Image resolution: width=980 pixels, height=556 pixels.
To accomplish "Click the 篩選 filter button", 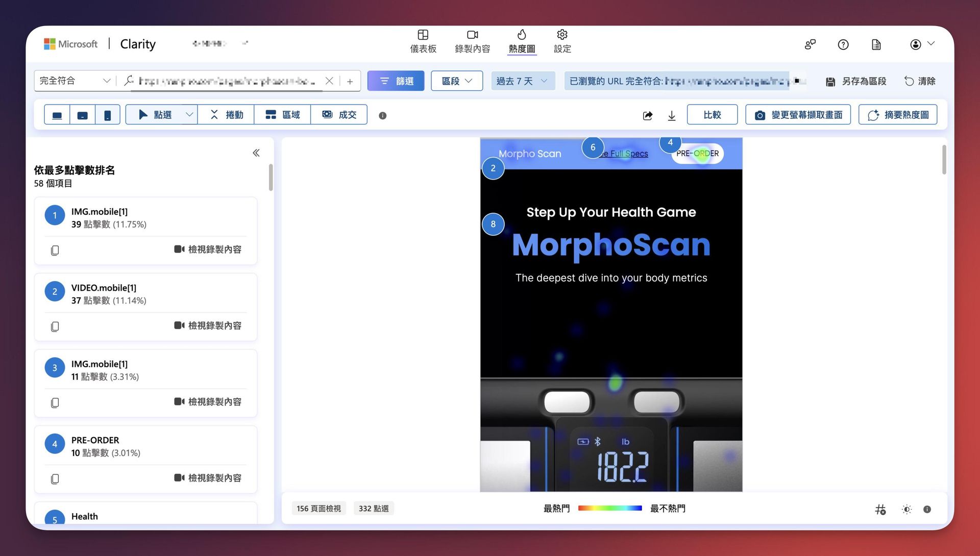I will [396, 81].
